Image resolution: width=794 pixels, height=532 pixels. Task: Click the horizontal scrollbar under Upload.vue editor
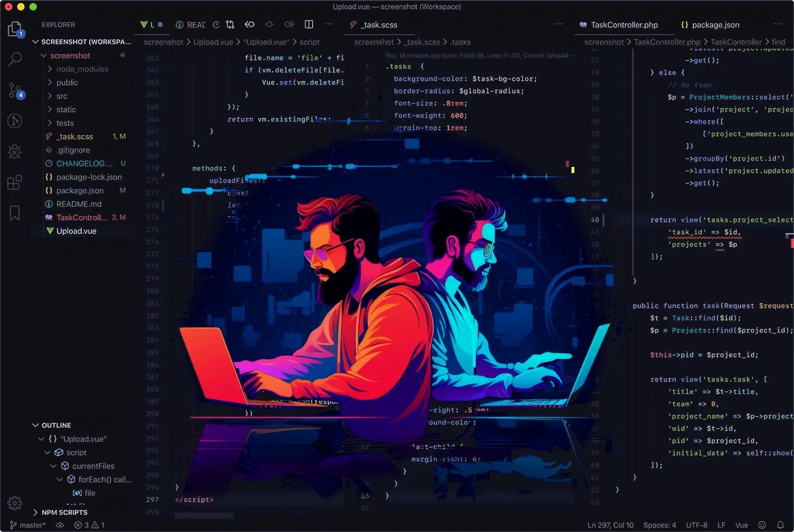coord(204,515)
